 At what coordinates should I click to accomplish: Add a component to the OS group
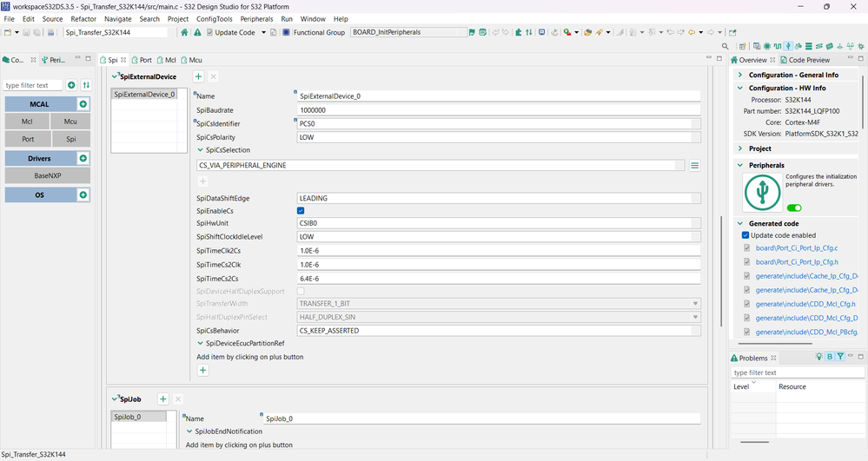pos(83,194)
